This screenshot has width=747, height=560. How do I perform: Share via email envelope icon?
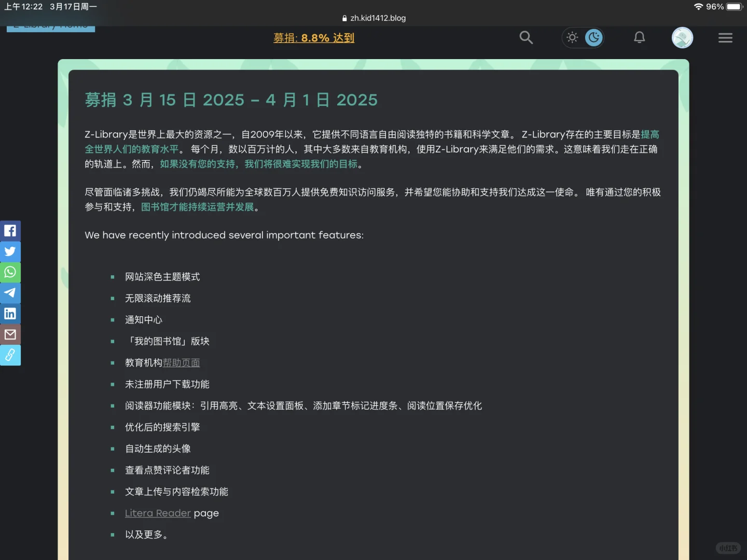click(x=10, y=334)
